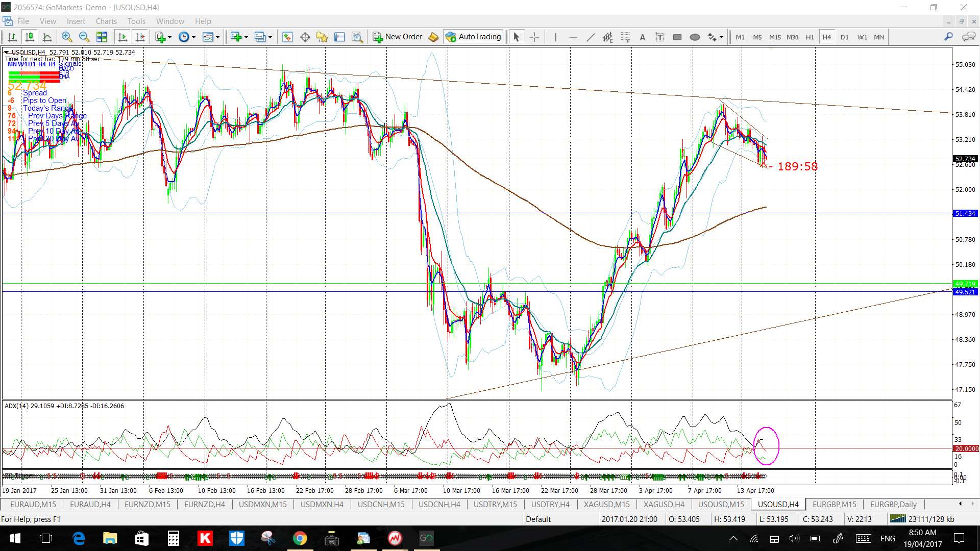This screenshot has height=551, width=980.
Task: Open the Window menu
Action: [170, 21]
